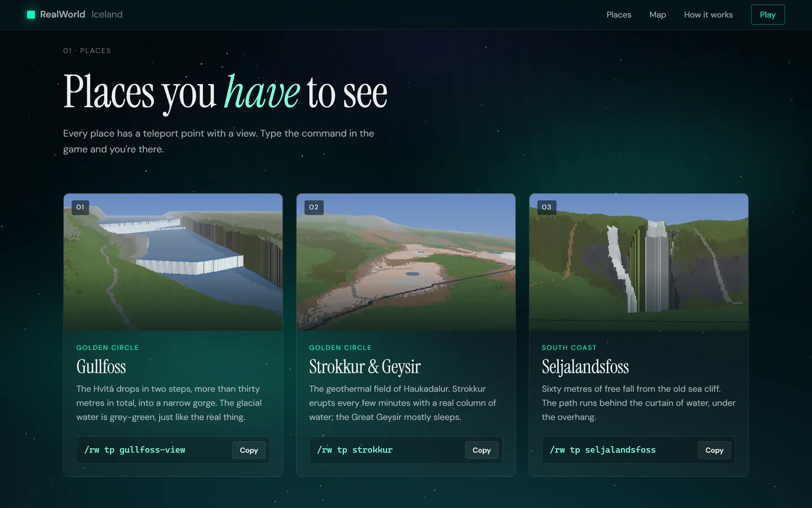Click the /rw tp gullfoss-view command text

(x=135, y=450)
